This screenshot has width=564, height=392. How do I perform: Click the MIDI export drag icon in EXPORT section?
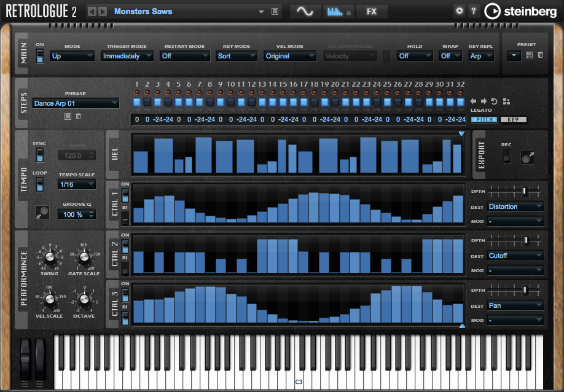(x=528, y=157)
